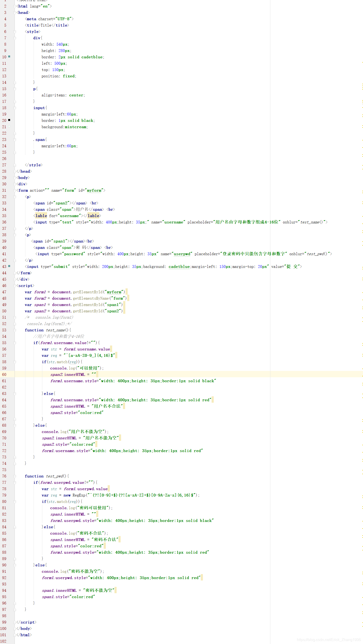Click the closing </html> tag
Image resolution: width=363 pixels, height=644 pixels.
(24, 635)
